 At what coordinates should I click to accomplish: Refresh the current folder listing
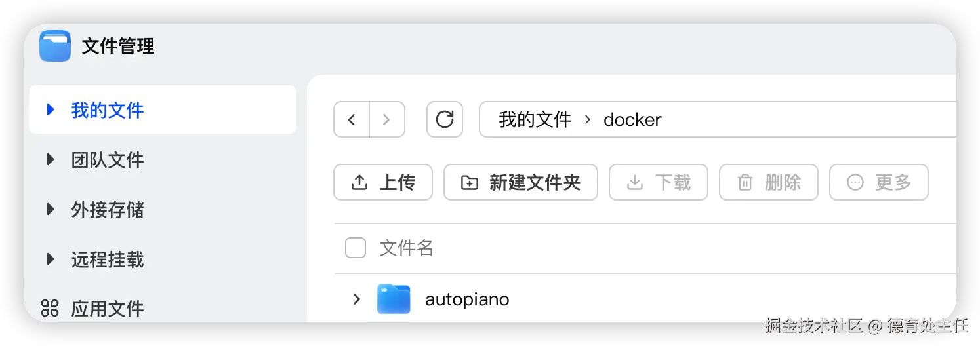click(445, 119)
